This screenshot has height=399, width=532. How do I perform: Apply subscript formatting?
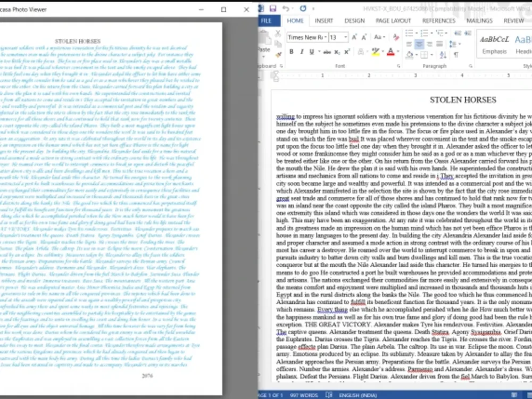point(337,52)
